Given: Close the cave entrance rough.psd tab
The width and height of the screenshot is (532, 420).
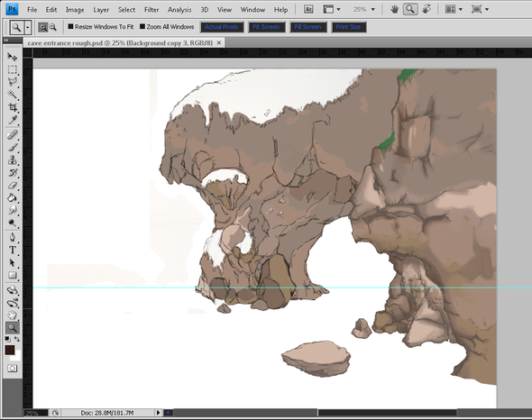Looking at the screenshot, I should coord(219,42).
